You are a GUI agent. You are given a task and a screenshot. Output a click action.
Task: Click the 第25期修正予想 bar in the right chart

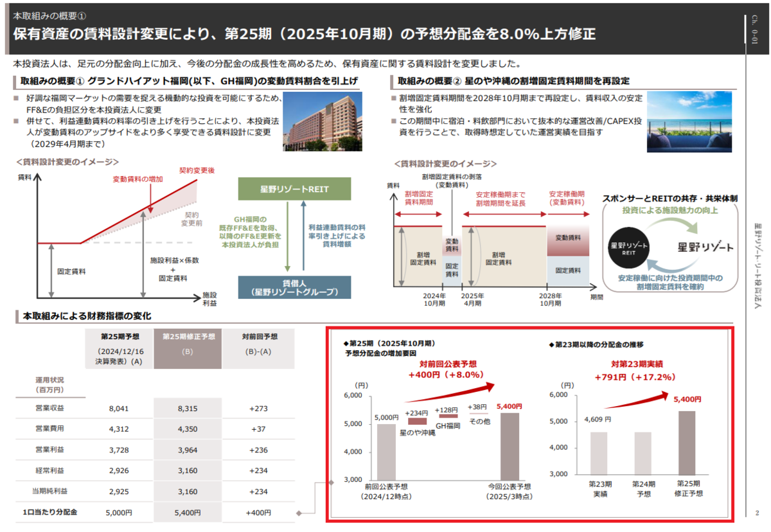(686, 443)
